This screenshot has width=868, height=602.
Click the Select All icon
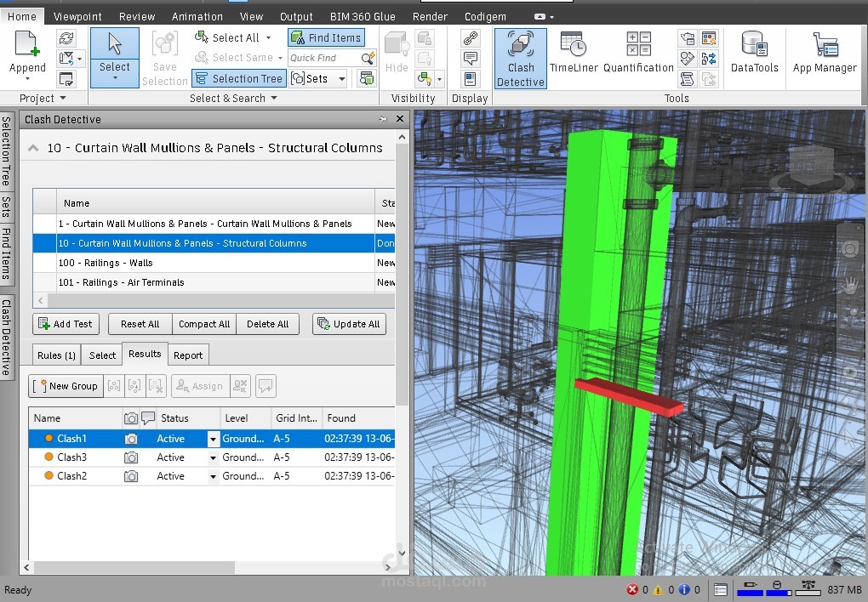[x=202, y=37]
